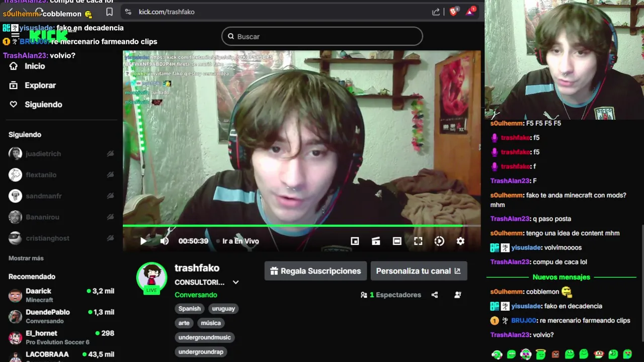Insert the pink-eyed headphone emote
The height and width of the screenshot is (362, 644).
[526, 354]
